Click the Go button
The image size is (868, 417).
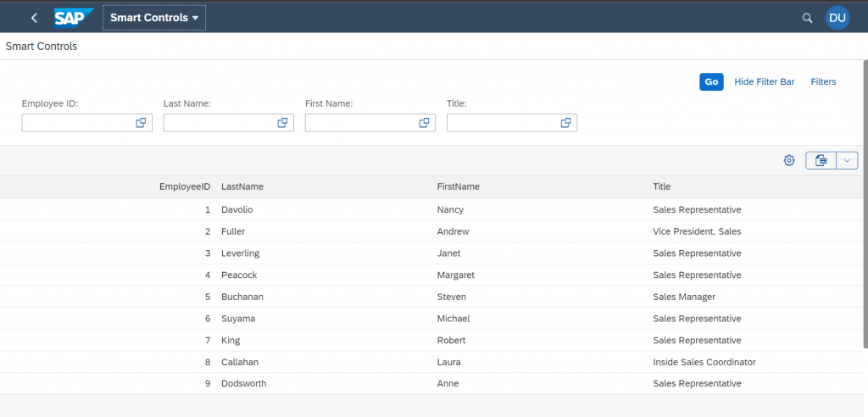pyautogui.click(x=711, y=82)
